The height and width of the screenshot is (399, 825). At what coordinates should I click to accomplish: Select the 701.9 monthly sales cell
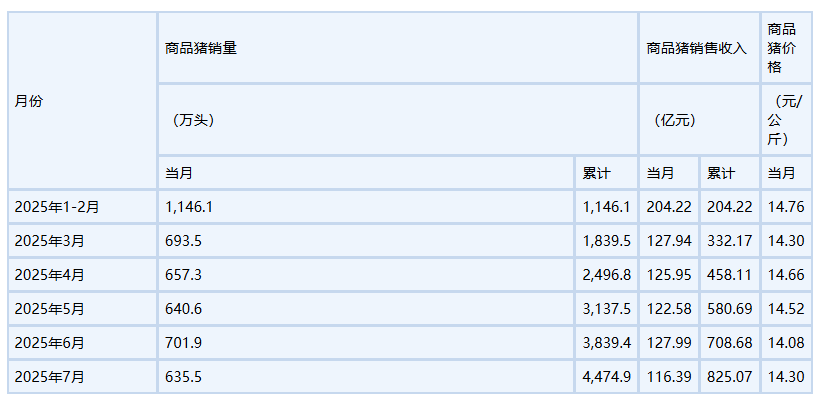click(x=366, y=343)
